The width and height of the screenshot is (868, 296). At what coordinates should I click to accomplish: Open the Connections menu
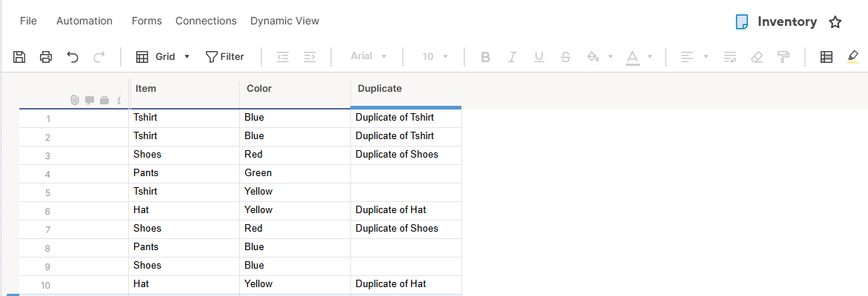(x=206, y=21)
